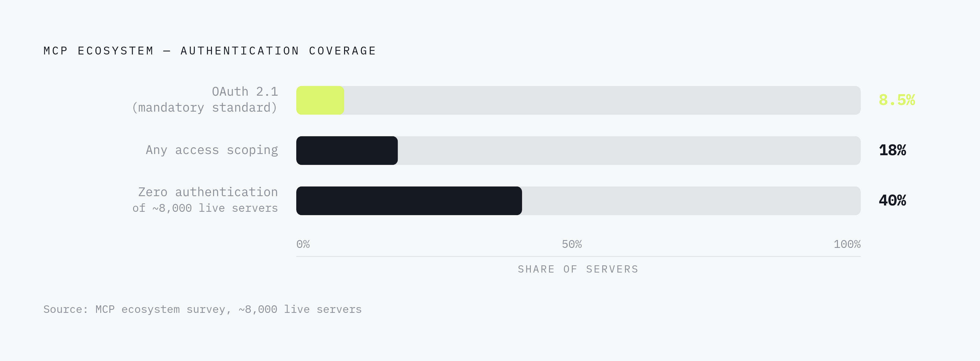Click the Any access scoping label

click(x=212, y=150)
